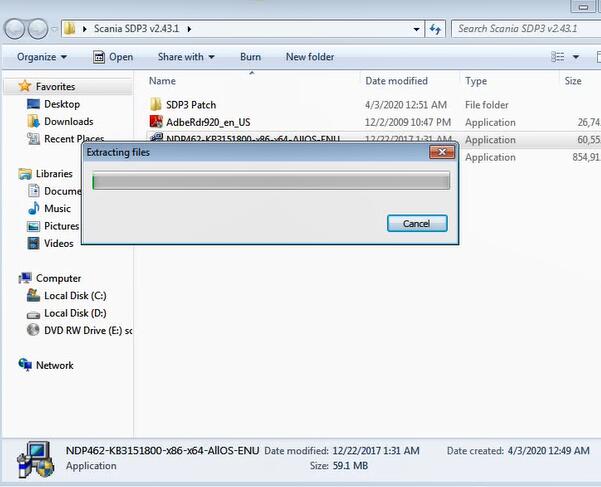Select the AdbeRdr920_en_US file
The width and height of the screenshot is (601, 487).
(x=208, y=122)
